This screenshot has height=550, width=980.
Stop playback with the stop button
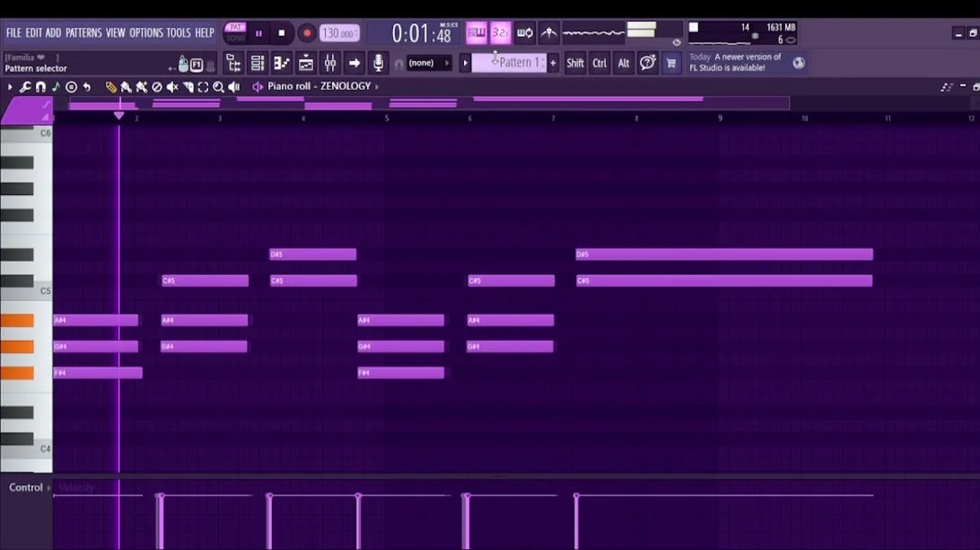[282, 34]
